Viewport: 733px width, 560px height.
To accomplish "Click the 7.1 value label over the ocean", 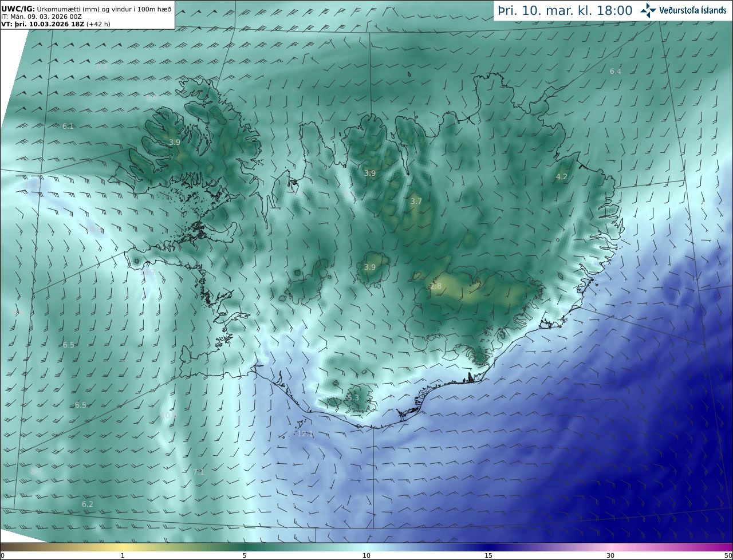I will point(199,472).
